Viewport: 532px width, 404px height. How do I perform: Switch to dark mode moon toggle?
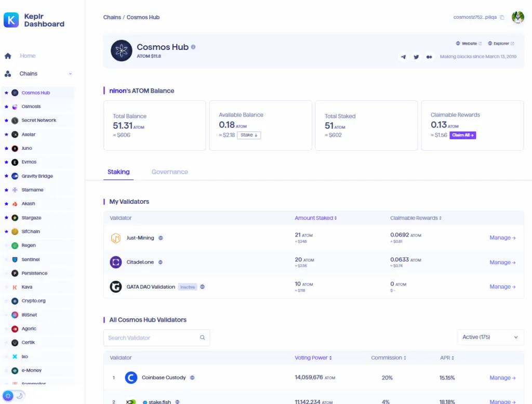pos(20,396)
